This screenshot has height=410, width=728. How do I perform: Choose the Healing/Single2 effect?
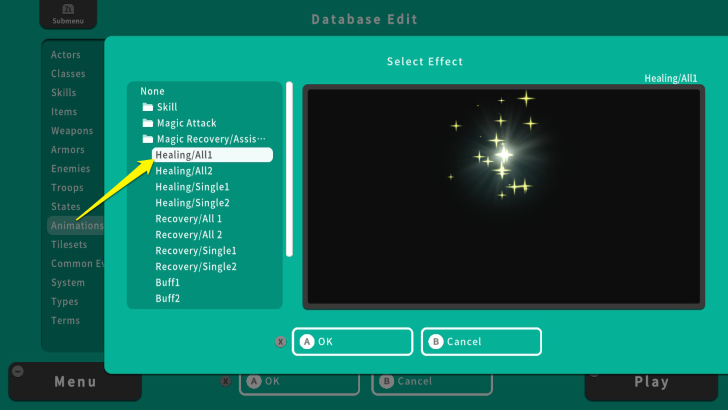pos(192,203)
